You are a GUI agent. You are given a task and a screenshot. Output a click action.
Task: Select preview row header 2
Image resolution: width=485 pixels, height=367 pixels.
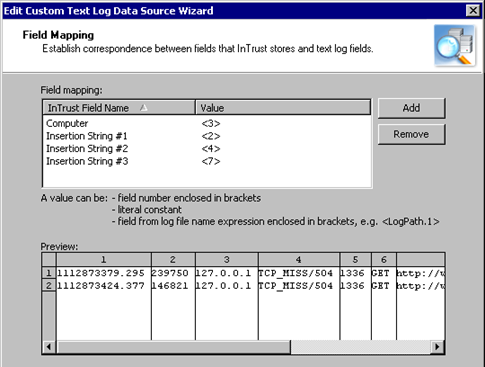(x=49, y=286)
